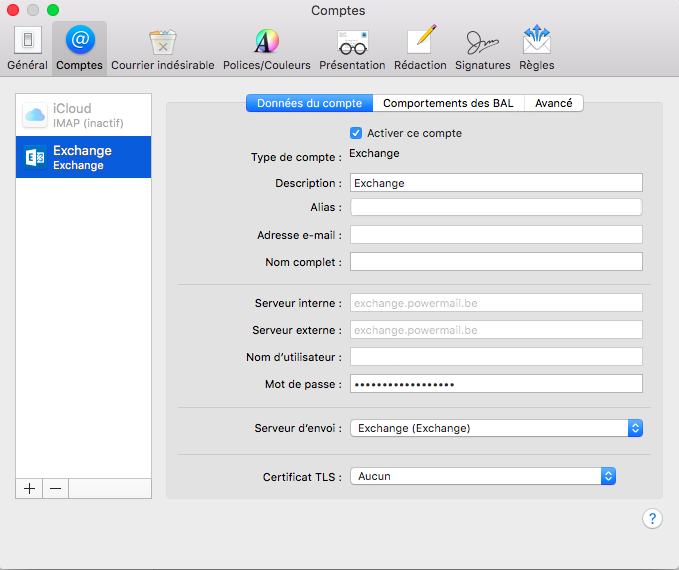Open the Rédaction preferences pane
The image size is (679, 570).
[x=420, y=48]
